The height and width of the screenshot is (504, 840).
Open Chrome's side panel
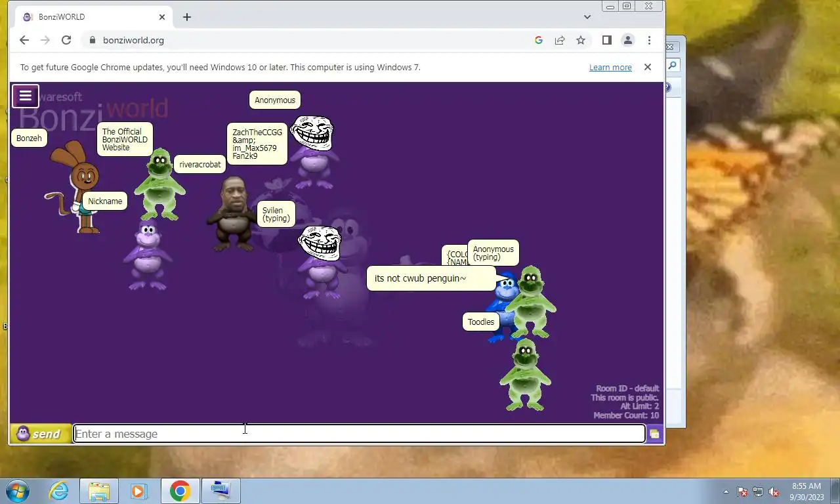[x=607, y=40]
